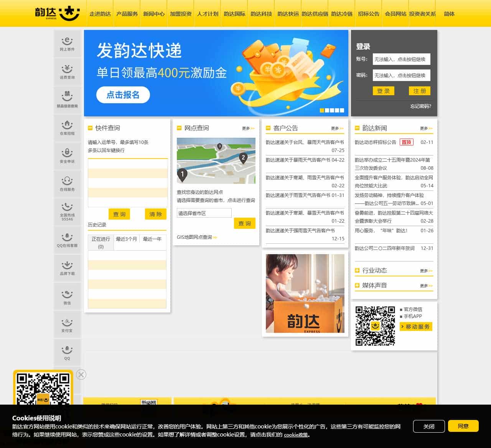Open 请选择省市区 selector

pos(204,213)
